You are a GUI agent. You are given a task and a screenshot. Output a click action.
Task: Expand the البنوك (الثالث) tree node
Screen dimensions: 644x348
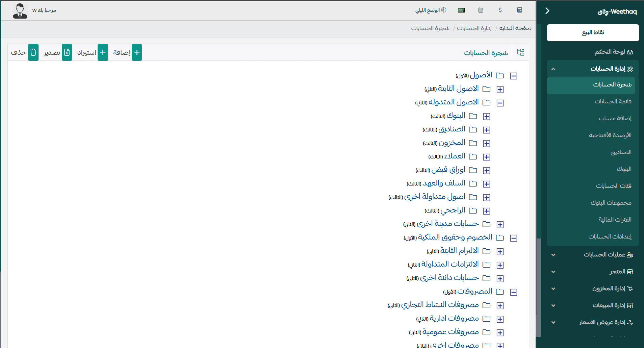click(x=487, y=116)
